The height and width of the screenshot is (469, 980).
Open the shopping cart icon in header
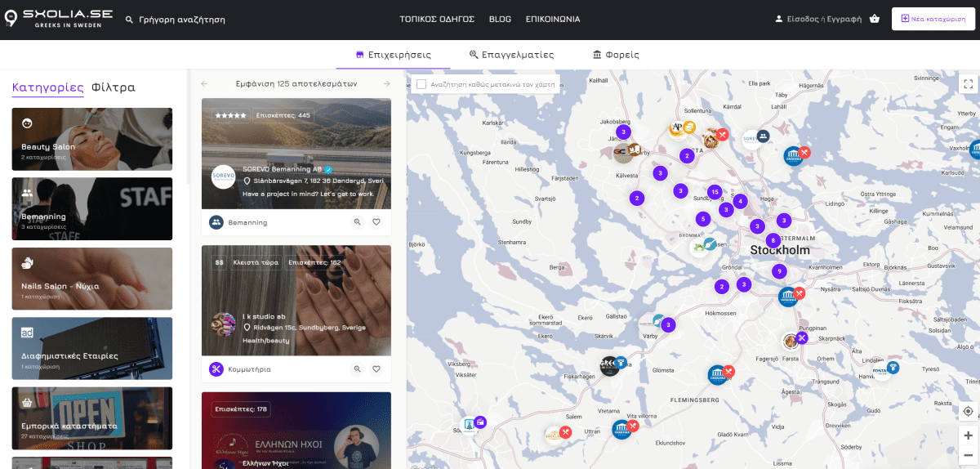[875, 19]
